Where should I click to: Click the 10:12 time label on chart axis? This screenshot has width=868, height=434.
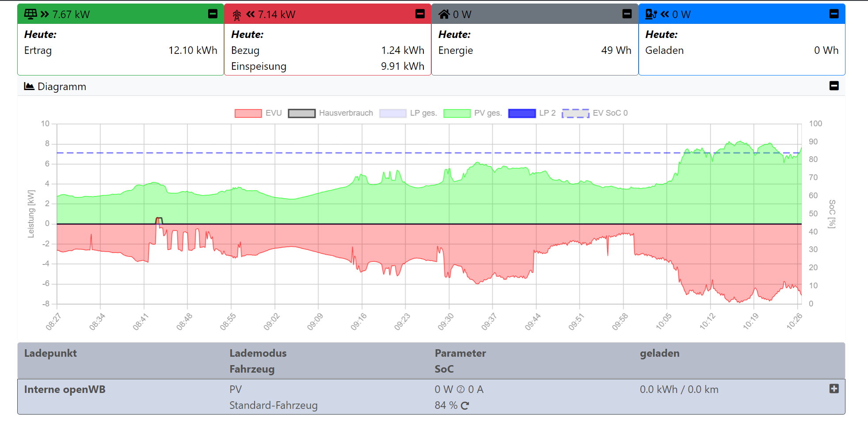pos(707,322)
